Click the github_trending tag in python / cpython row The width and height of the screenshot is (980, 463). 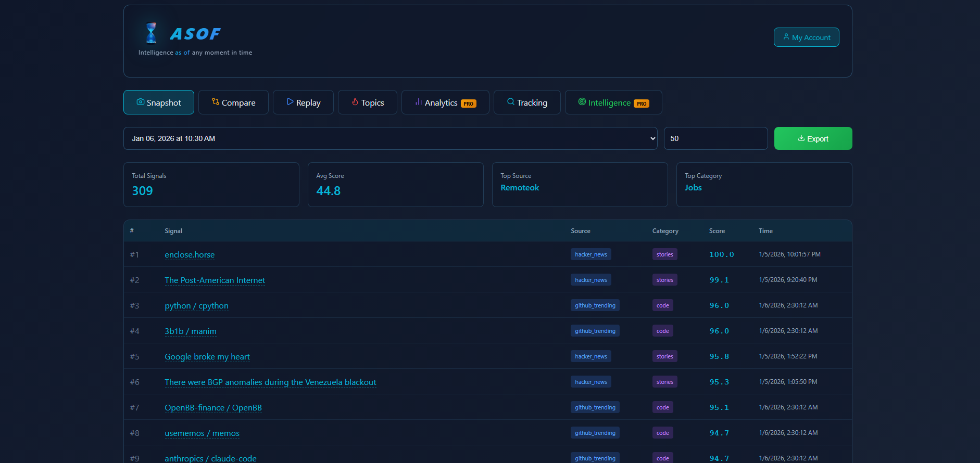click(595, 305)
